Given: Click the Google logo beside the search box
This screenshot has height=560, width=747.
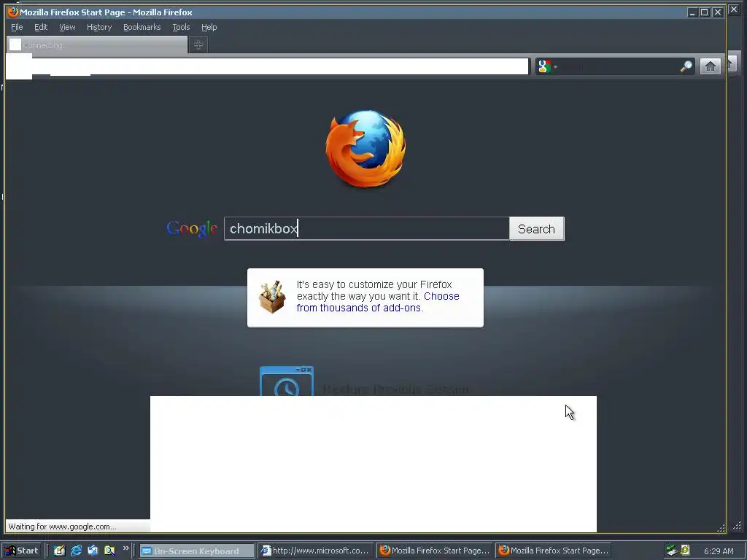Looking at the screenshot, I should tap(192, 229).
